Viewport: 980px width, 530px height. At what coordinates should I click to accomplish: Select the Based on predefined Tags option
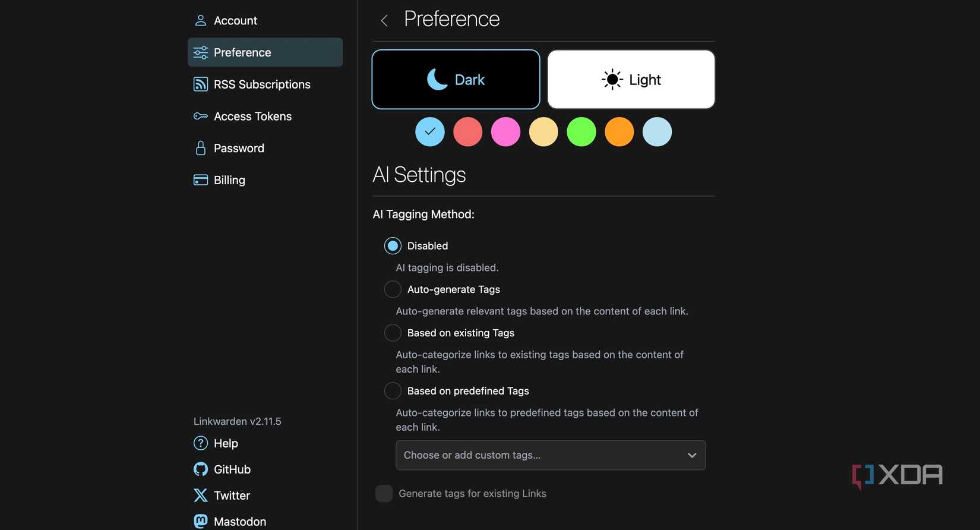393,391
